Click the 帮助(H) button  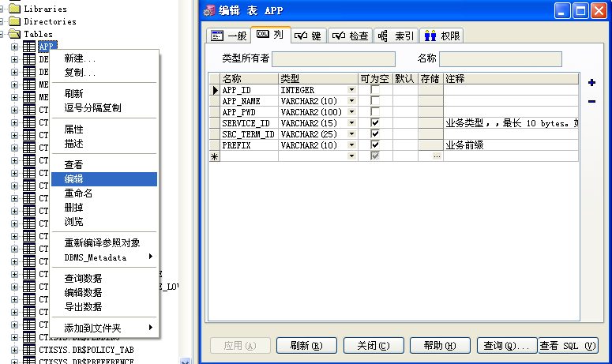(x=440, y=346)
